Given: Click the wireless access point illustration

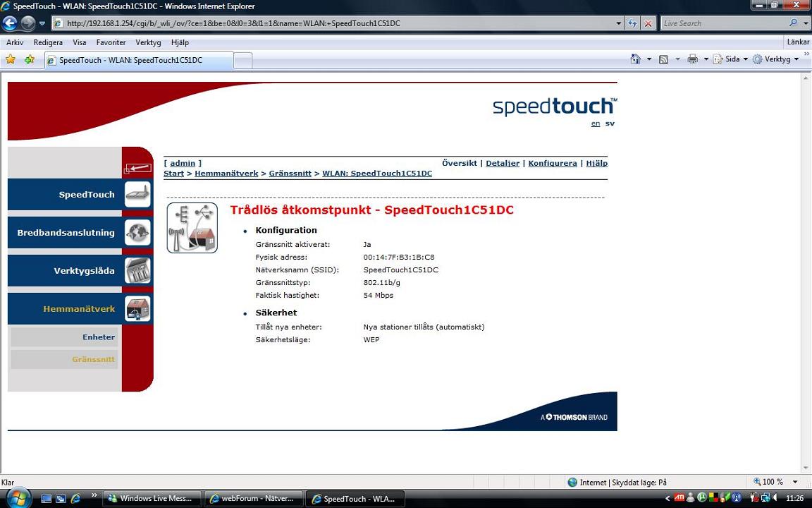Looking at the screenshot, I should pos(192,228).
